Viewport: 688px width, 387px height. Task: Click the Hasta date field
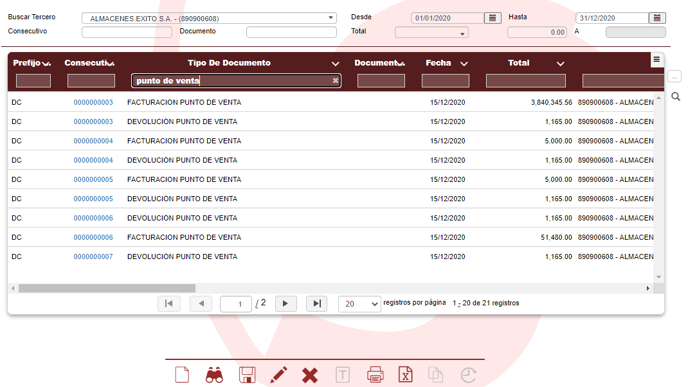(x=612, y=18)
